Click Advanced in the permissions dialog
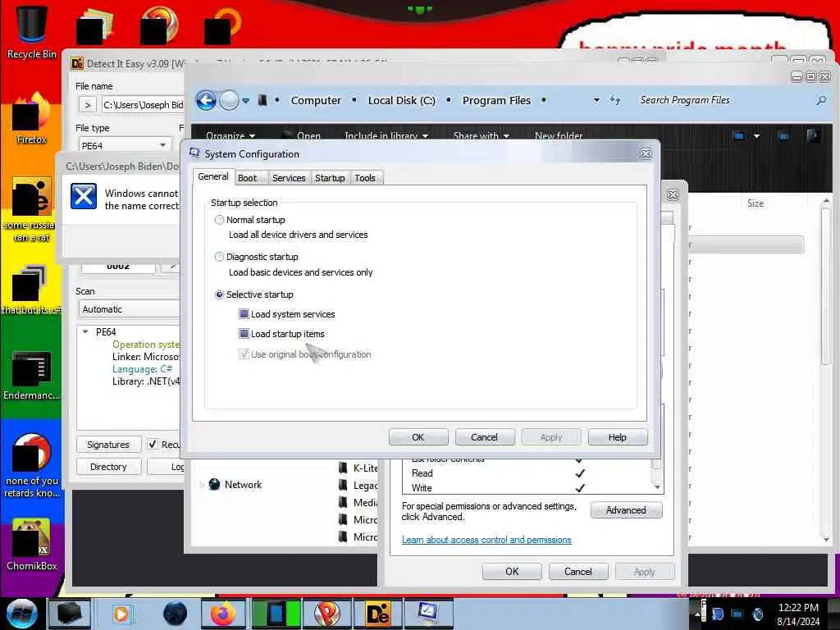This screenshot has height=630, width=840. 626,510
